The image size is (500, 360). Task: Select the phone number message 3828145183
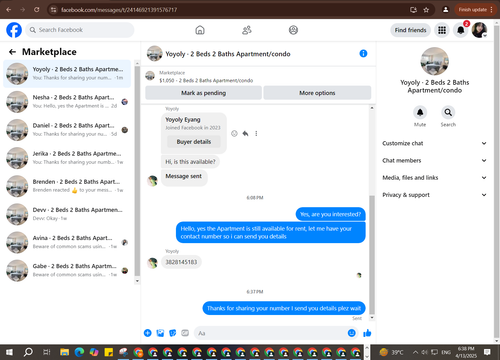[181, 262]
